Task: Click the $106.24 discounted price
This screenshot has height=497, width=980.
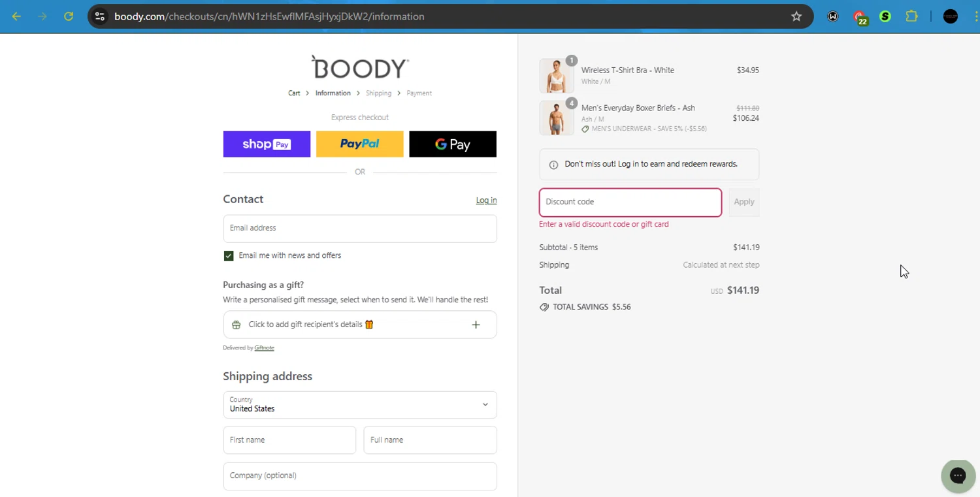Action: [x=746, y=119]
